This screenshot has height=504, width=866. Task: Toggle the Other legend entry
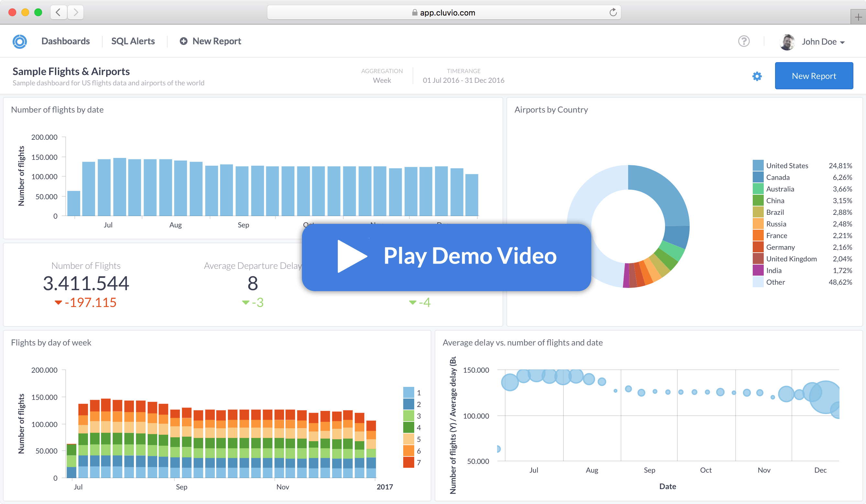(x=775, y=282)
